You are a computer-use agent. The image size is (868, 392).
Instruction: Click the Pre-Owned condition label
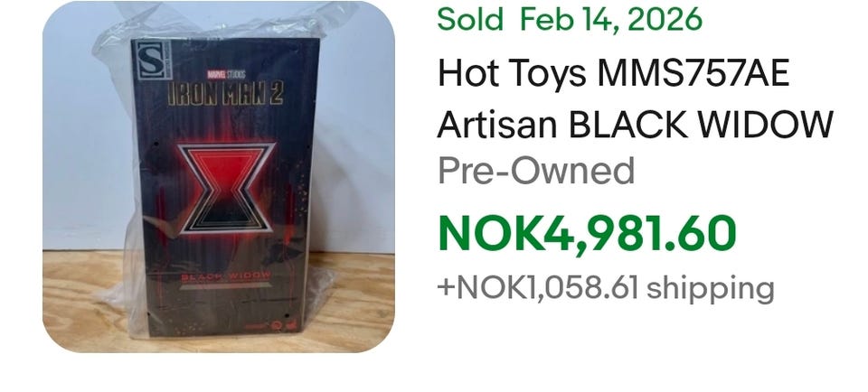536,170
